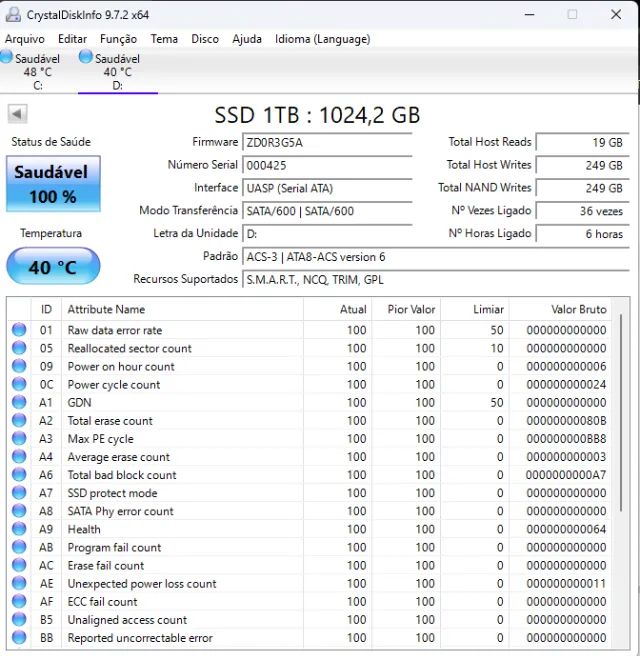Open the Editar menu
Viewport: 640px width, 656px height.
pyautogui.click(x=72, y=39)
